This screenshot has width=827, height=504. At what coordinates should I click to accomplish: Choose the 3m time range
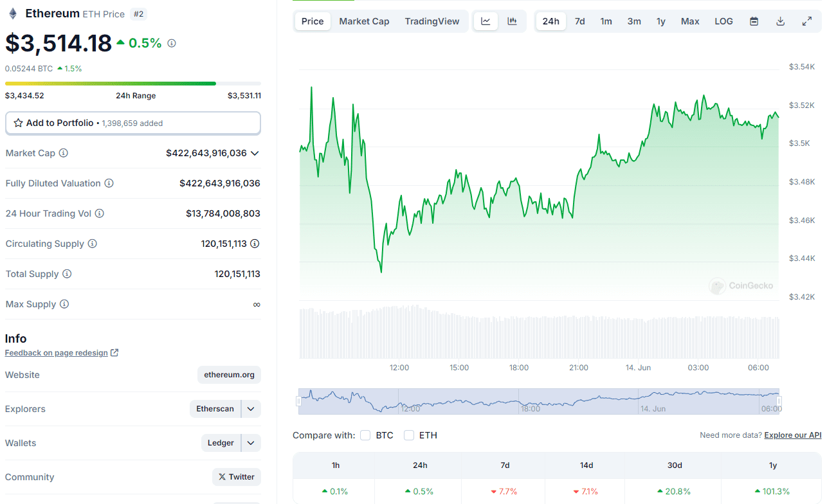634,21
